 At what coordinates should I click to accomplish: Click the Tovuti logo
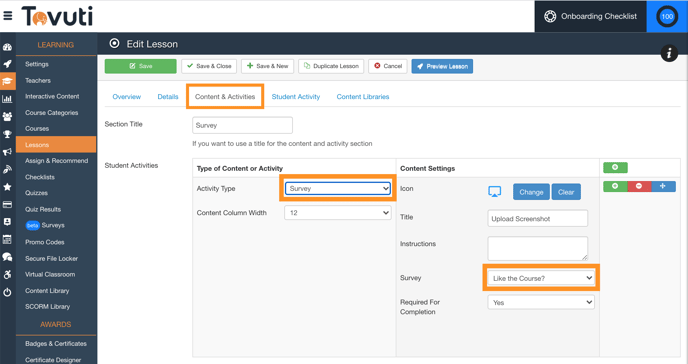tap(57, 16)
